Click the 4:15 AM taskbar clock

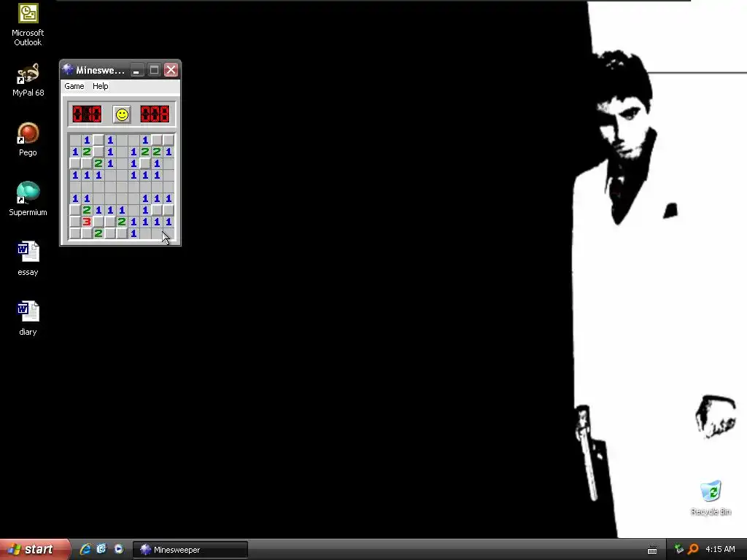[720, 549]
